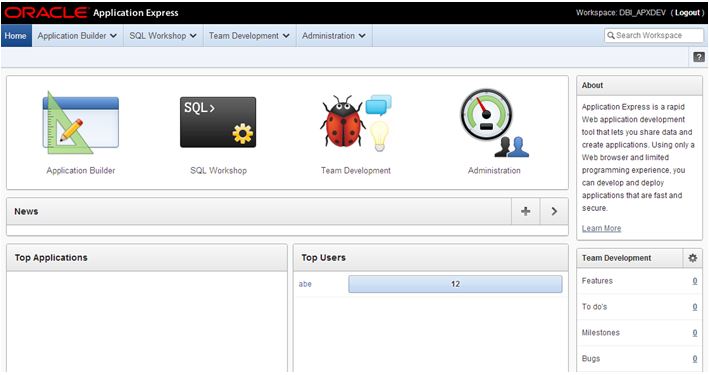
Task: Open the Application Builder menu tab
Action: coord(77,36)
